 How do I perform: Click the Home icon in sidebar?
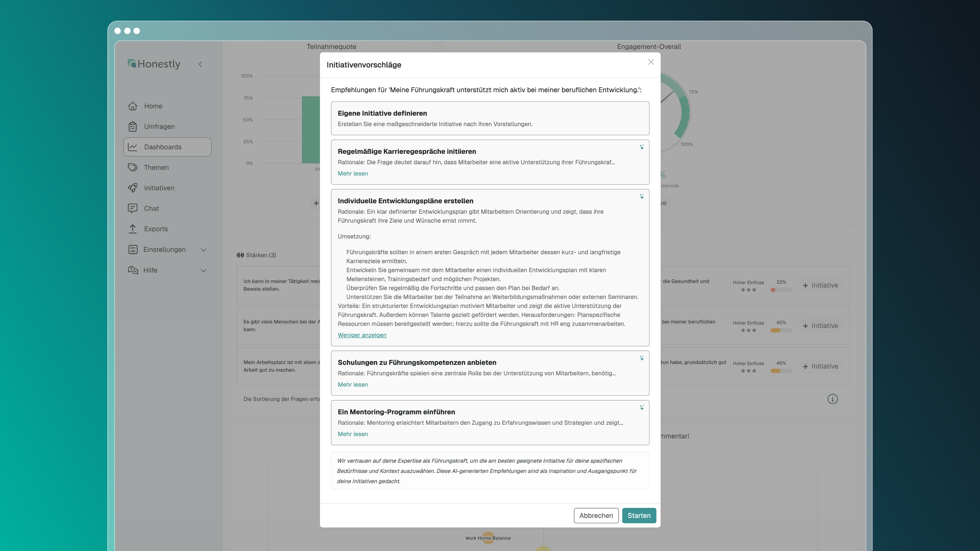[x=132, y=106]
